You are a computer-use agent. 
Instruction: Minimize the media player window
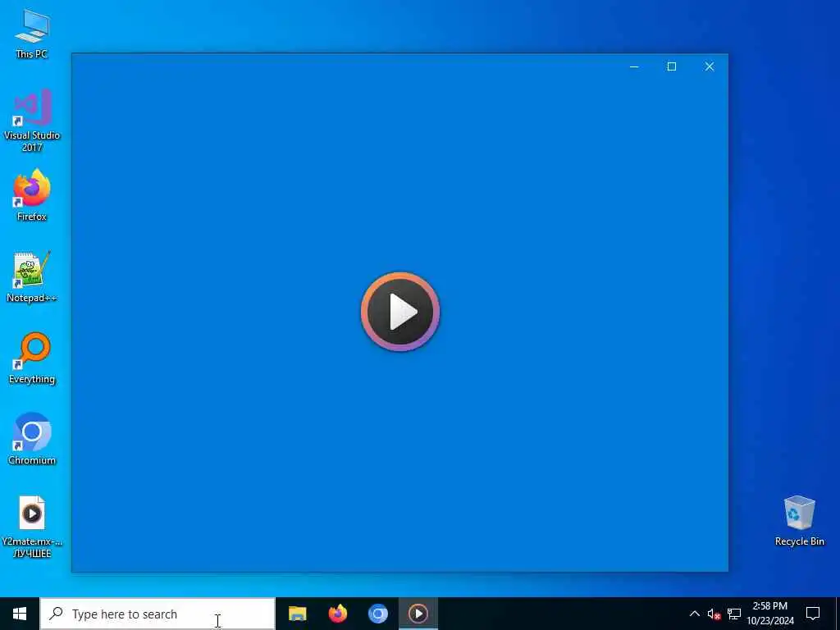634,66
